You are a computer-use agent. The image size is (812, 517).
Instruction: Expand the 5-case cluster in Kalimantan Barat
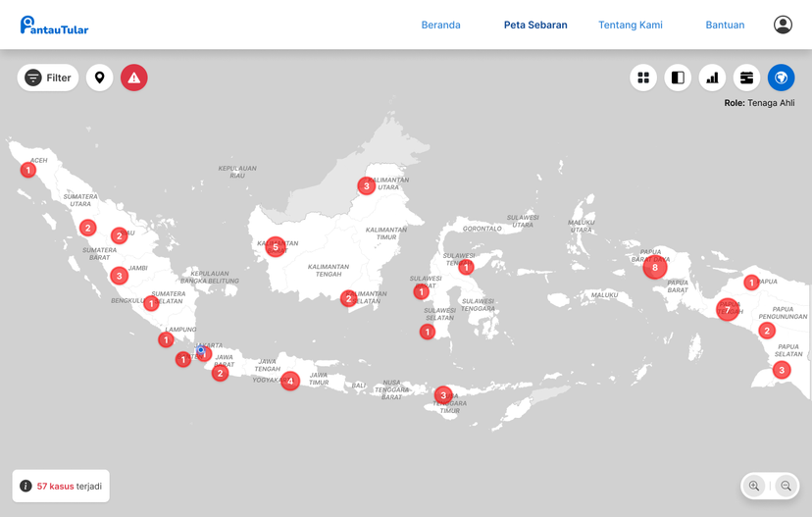coord(276,247)
